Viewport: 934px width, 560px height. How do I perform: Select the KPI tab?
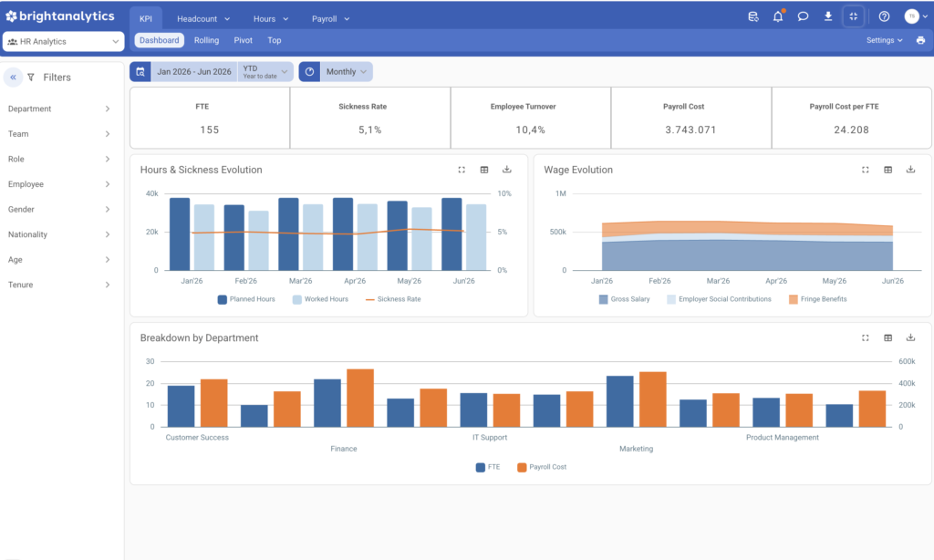(146, 19)
